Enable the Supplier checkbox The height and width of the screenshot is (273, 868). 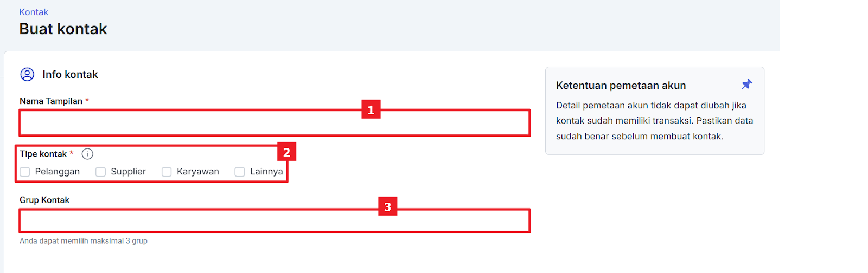click(100, 172)
